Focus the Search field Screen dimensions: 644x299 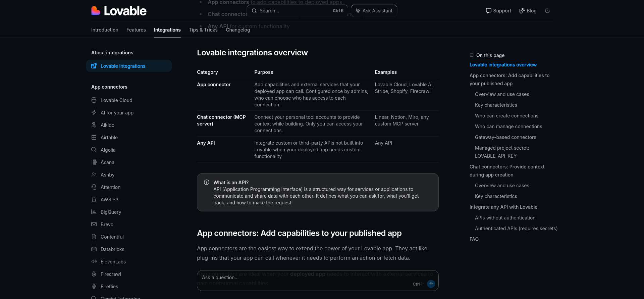(x=297, y=11)
